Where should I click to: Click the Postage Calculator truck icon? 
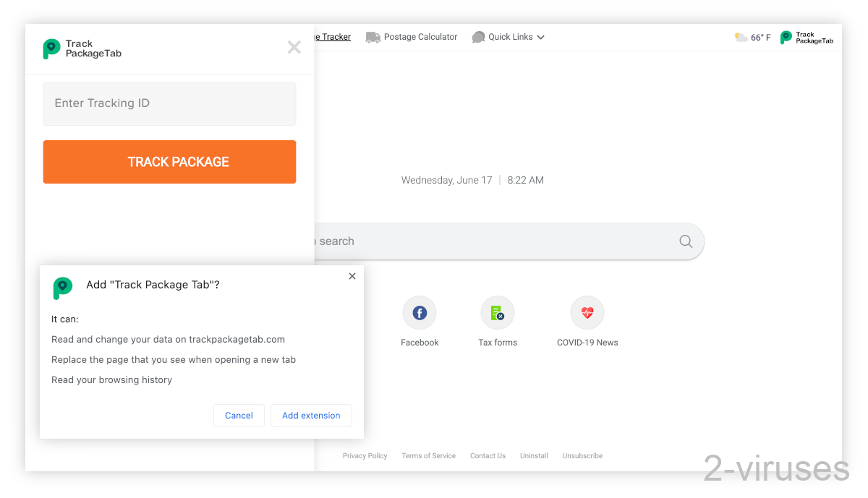[x=373, y=37]
